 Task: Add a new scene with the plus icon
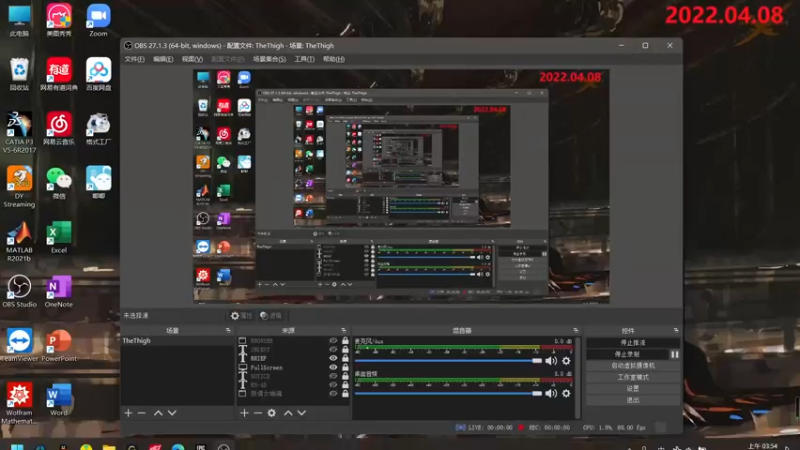(128, 413)
